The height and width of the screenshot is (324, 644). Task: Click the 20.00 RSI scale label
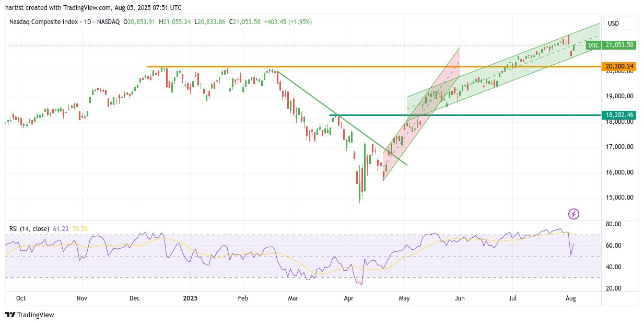[614, 288]
